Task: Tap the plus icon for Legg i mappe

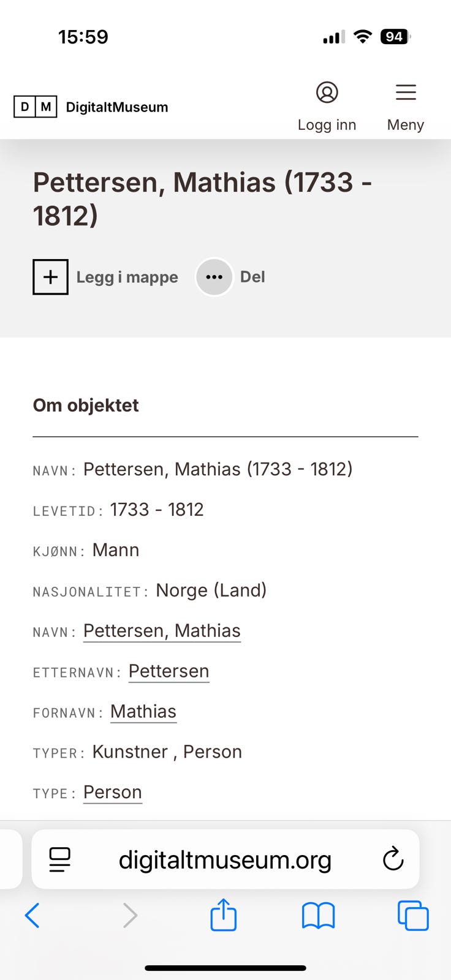Action: click(50, 277)
